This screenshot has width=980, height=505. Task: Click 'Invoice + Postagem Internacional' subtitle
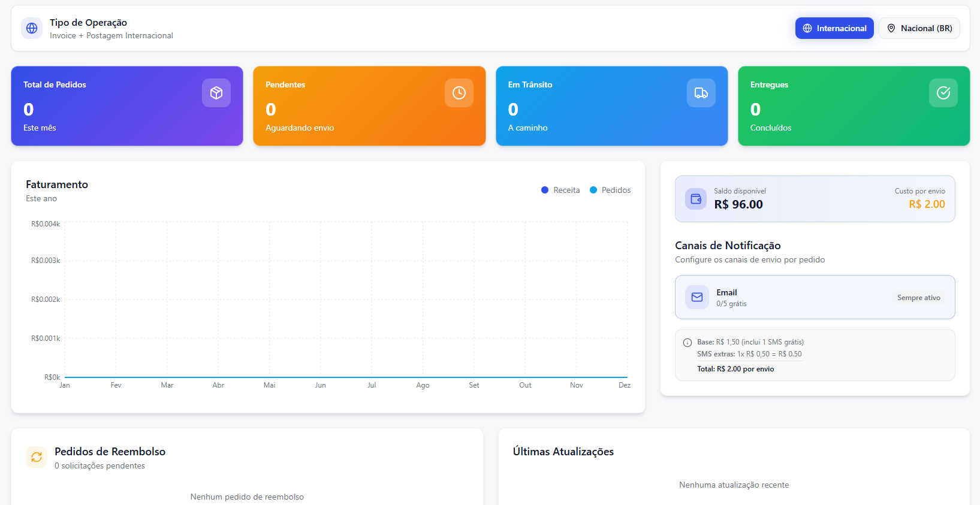coord(111,36)
